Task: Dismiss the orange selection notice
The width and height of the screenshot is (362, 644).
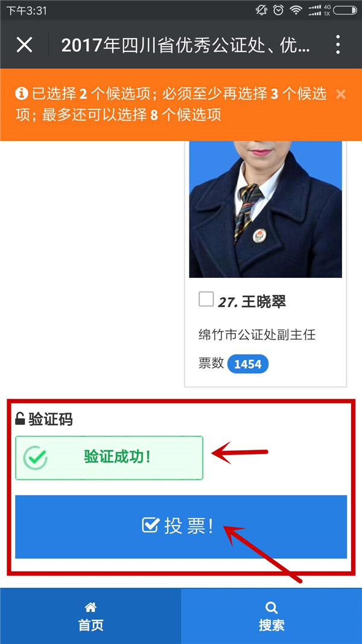Action: click(341, 94)
